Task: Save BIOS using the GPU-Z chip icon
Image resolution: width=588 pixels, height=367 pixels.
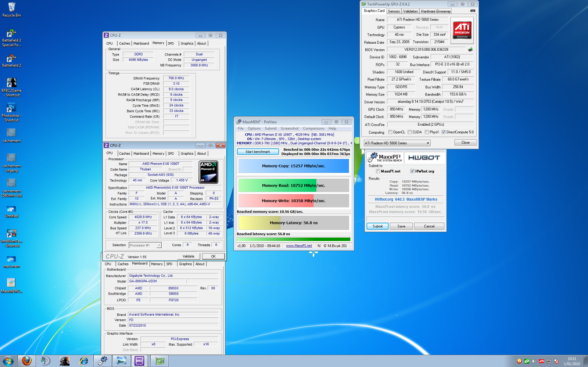Action: 470,49
